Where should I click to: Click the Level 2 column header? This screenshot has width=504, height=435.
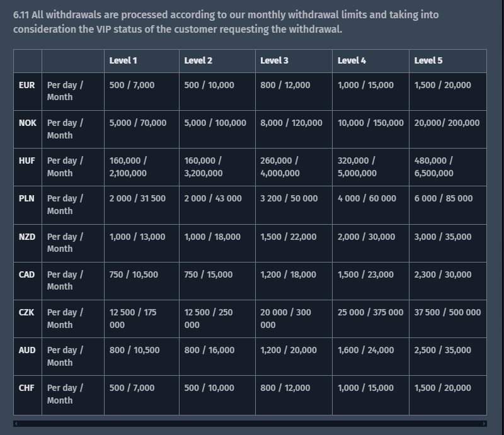click(198, 60)
